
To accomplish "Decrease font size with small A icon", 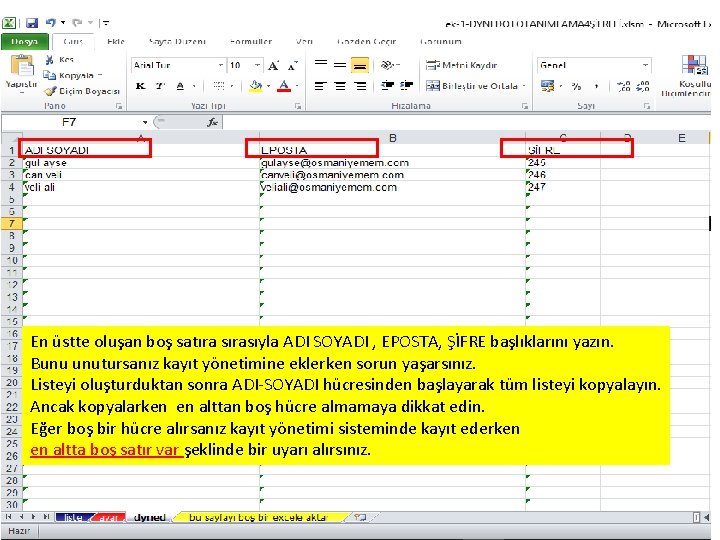I will 292,66.
